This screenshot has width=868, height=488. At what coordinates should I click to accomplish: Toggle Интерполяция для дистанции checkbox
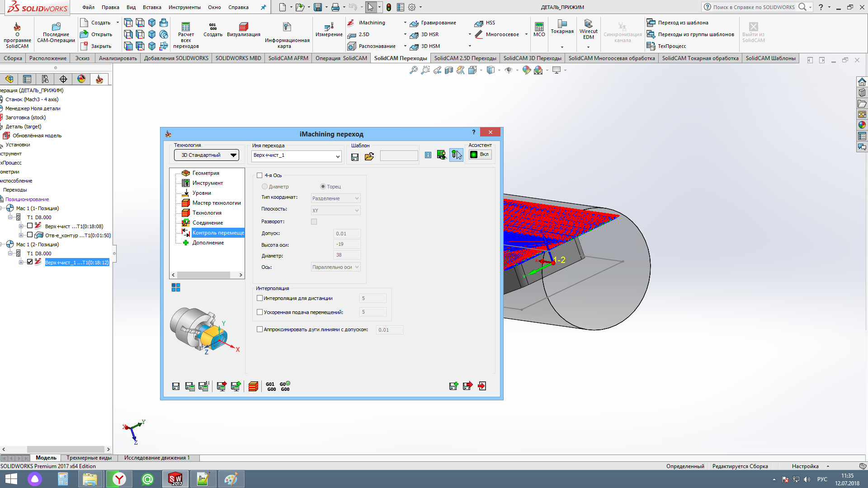coord(259,298)
